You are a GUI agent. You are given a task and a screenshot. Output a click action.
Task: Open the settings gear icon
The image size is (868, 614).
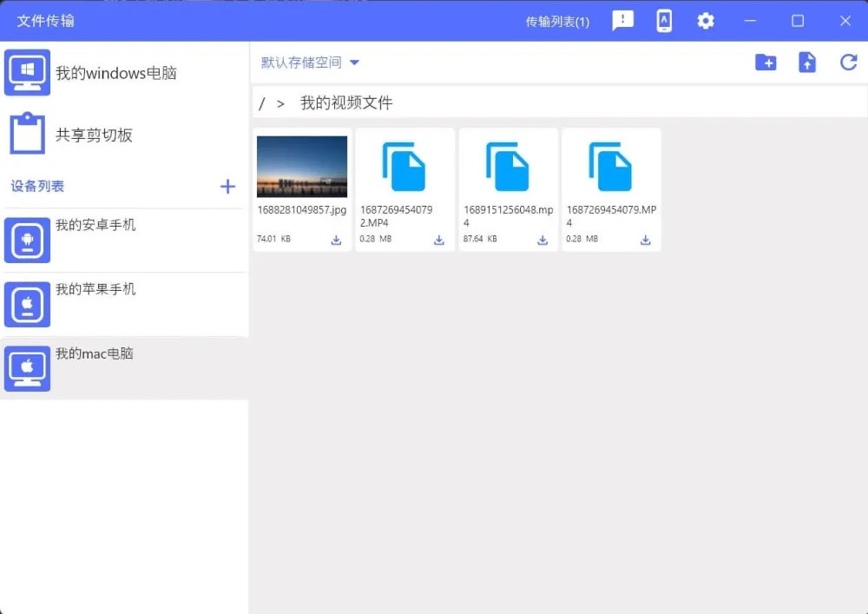click(706, 20)
